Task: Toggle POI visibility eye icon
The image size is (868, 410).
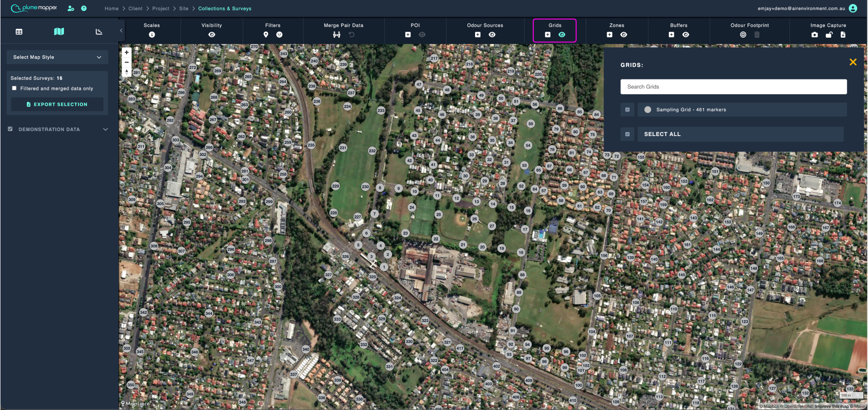Action: (422, 34)
